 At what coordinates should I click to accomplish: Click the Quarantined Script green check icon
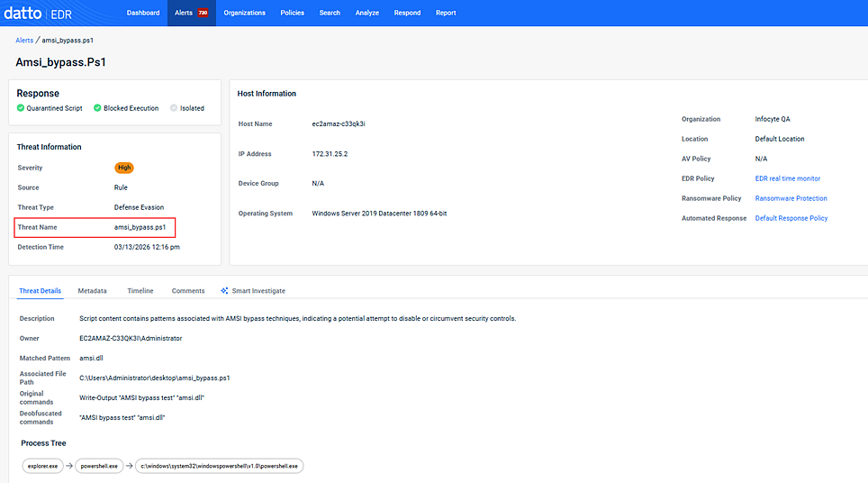(x=21, y=108)
